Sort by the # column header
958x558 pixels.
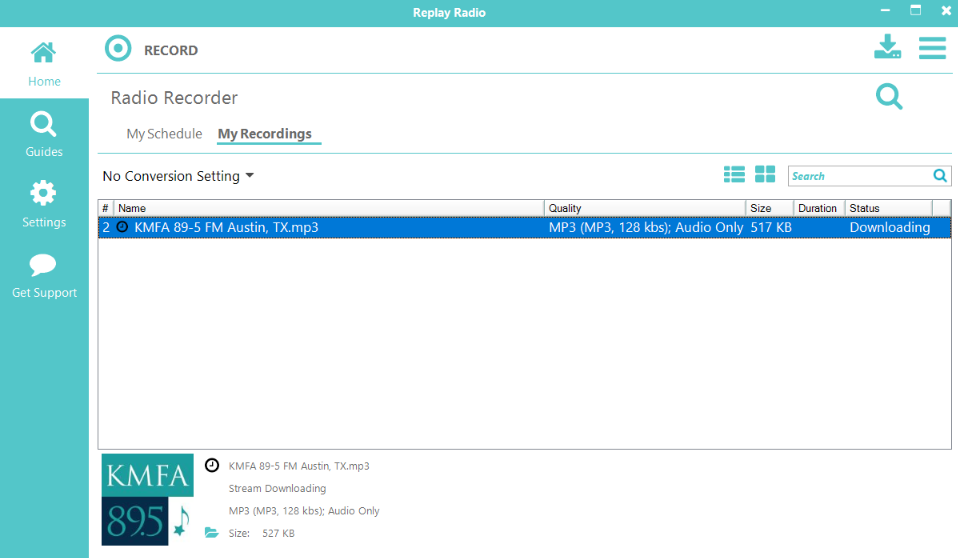point(106,208)
